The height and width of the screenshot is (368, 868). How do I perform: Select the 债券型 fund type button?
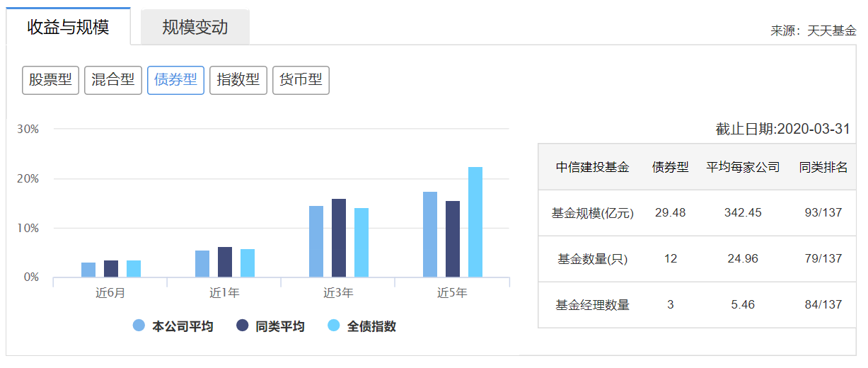(175, 80)
